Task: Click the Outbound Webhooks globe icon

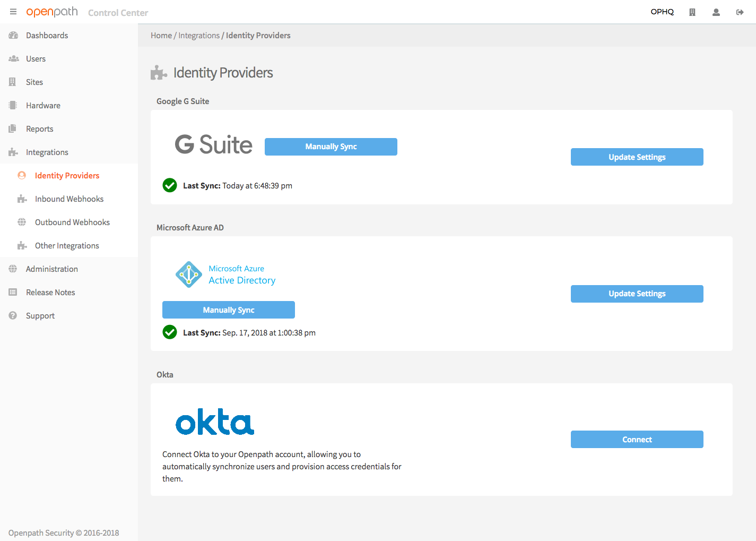Action: (22, 222)
